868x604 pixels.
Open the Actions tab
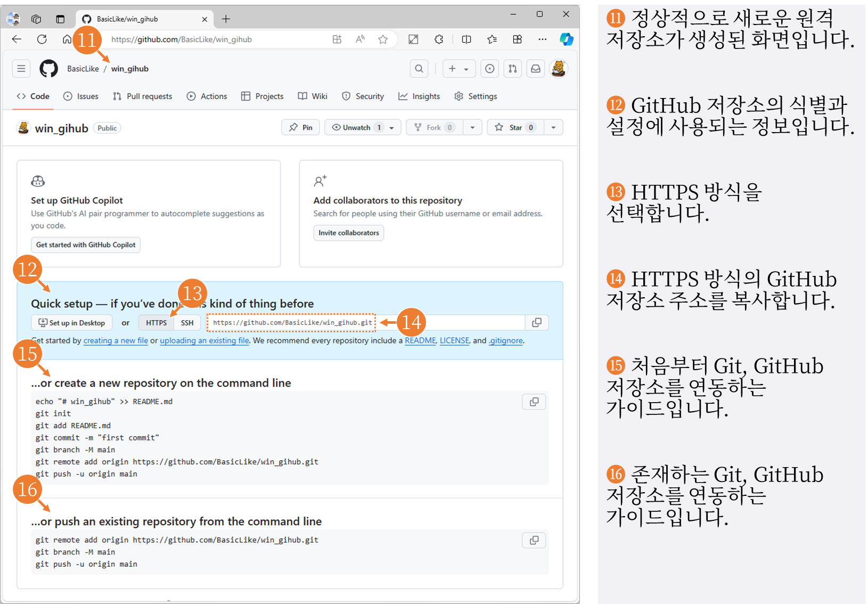207,96
